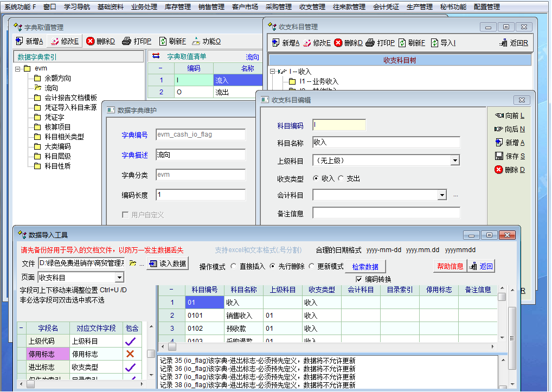The image size is (552, 392).
Task: Click the red 删除D icon in 收支科目管理
Action: coord(338,43)
